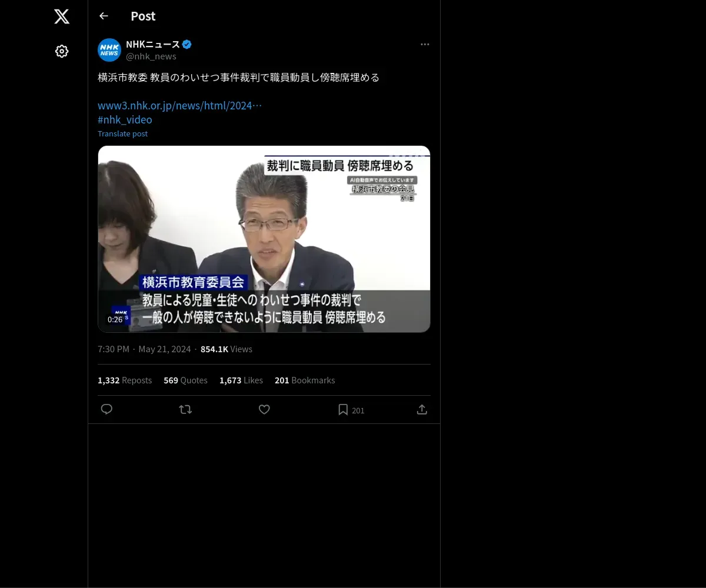Open the share upload icon
This screenshot has width=706, height=588.
click(x=422, y=409)
